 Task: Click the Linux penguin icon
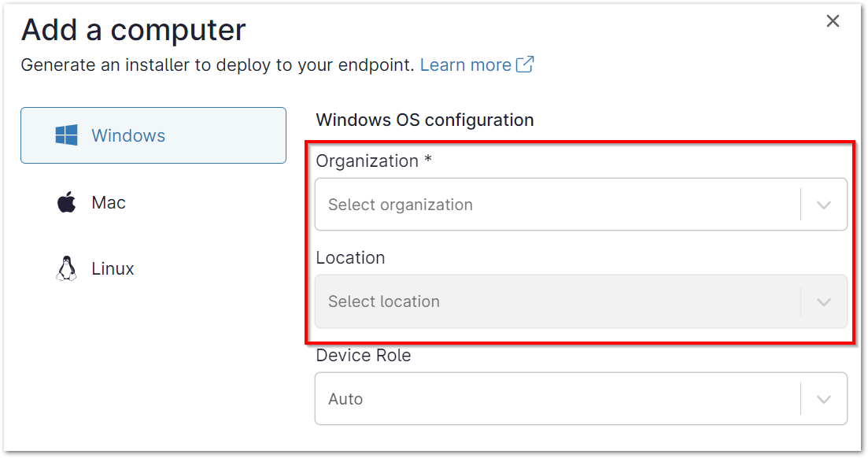(67, 268)
